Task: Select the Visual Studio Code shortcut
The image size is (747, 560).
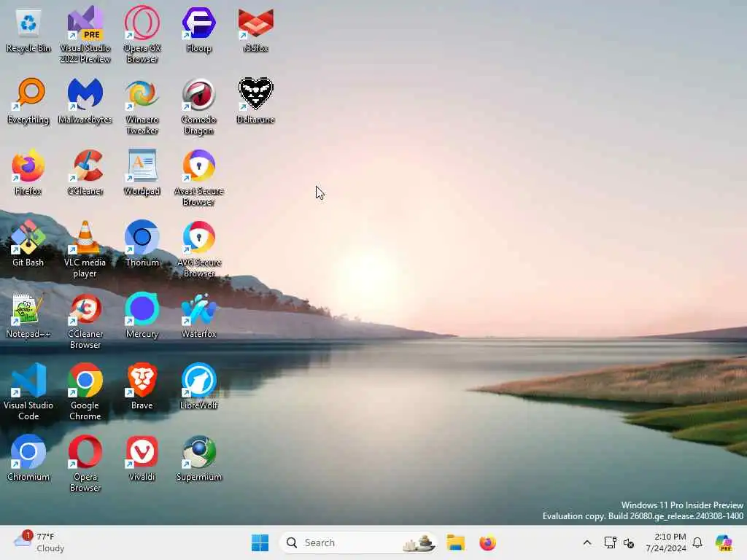Action: coord(28,392)
